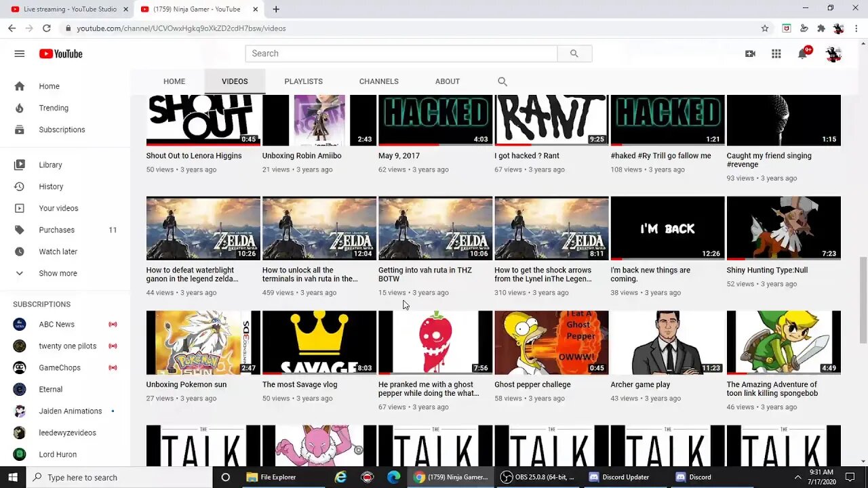Viewport: 868px width, 488px height.
Task: Open the YouTube apps grid icon
Action: (x=776, y=54)
